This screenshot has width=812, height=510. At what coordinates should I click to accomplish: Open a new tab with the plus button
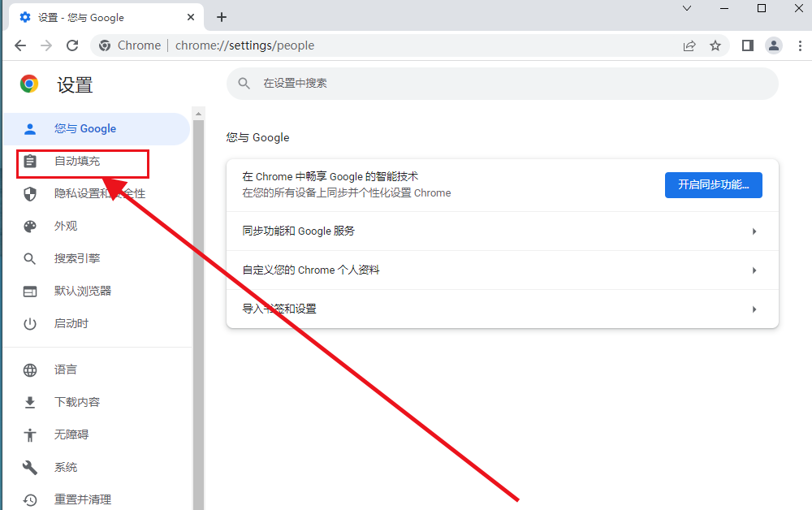click(222, 17)
